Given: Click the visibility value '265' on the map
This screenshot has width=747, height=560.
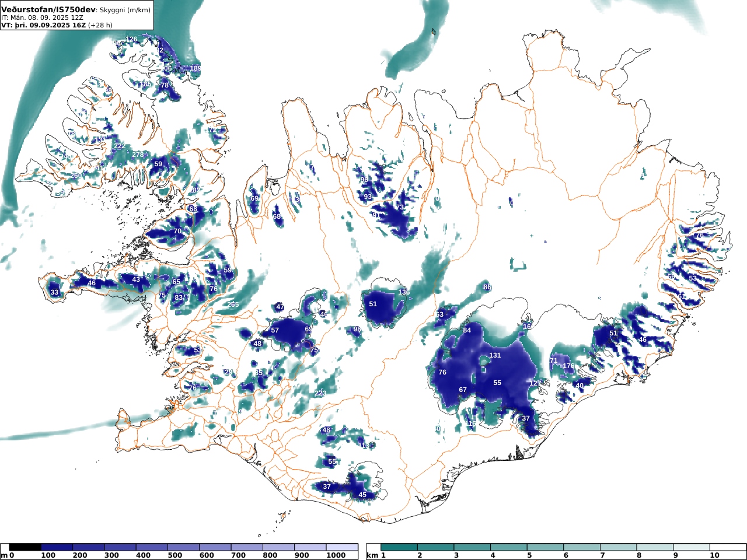Looking at the screenshot, I should click(233, 304).
